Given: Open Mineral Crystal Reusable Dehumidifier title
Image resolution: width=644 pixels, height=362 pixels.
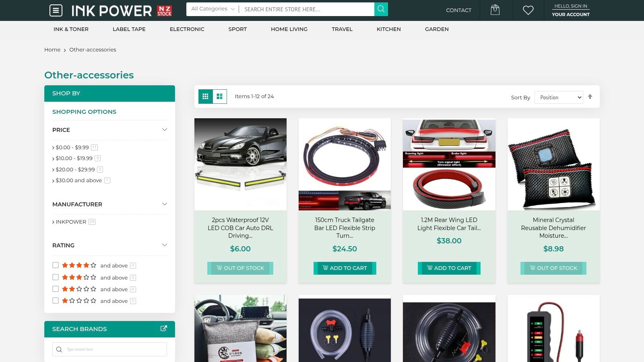Looking at the screenshot, I should (553, 228).
